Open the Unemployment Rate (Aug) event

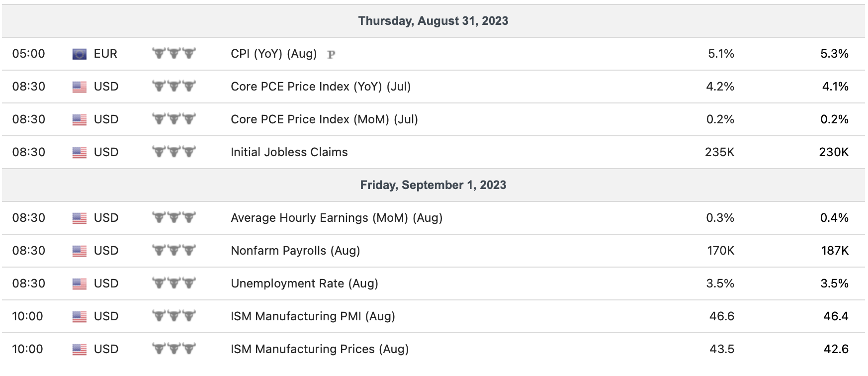pos(304,283)
